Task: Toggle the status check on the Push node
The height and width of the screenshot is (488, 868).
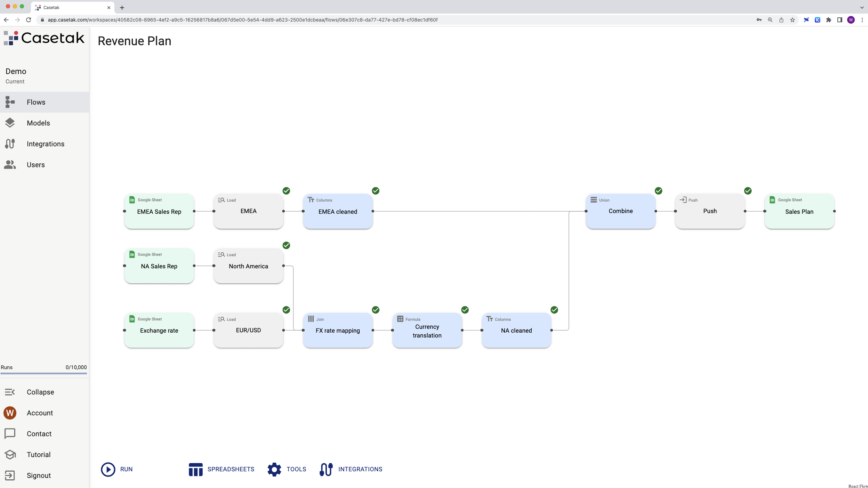Action: [x=748, y=190]
